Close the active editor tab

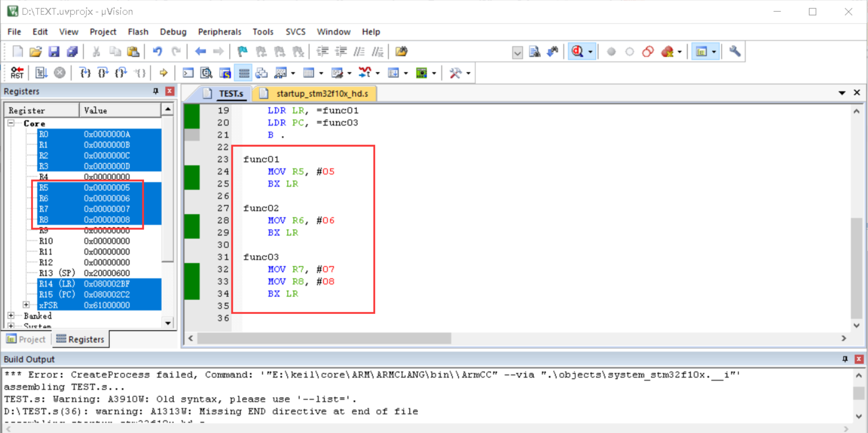pos(857,93)
